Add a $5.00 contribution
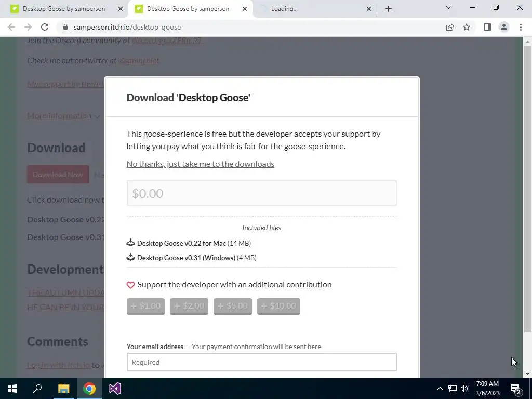 click(233, 307)
